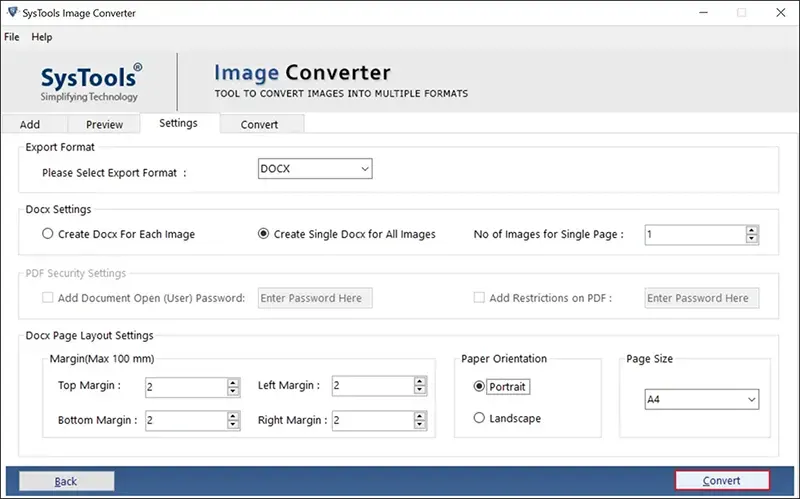Click the Left Margin value field

point(372,386)
